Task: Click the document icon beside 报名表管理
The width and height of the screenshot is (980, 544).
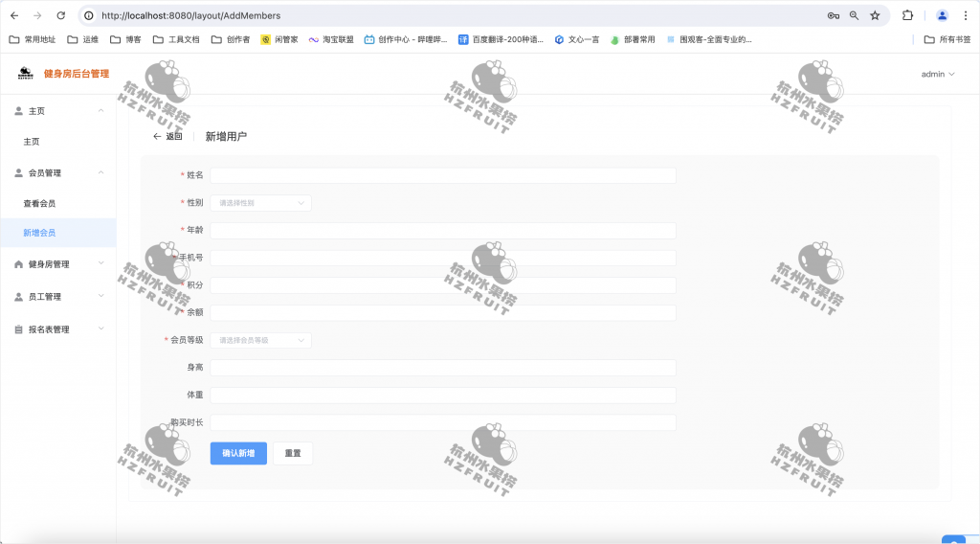Action: [19, 329]
